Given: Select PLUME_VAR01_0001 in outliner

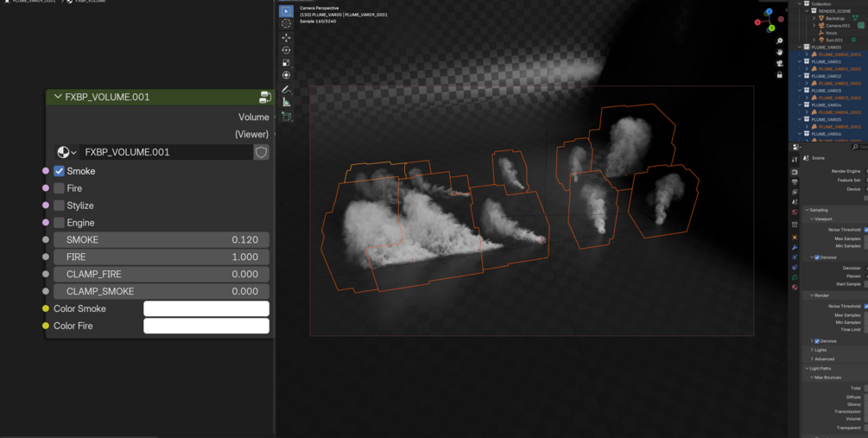Looking at the screenshot, I should pos(839,68).
